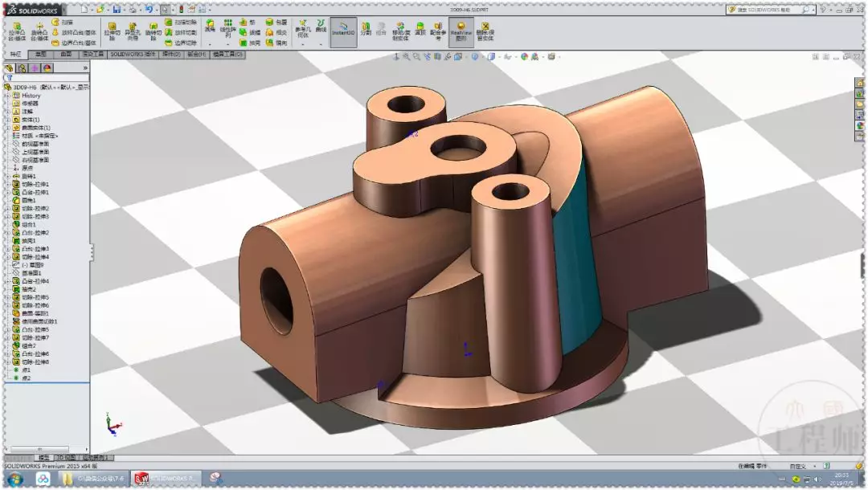Open the dropdown arrow under Curves
This screenshot has height=490, width=868.
(x=321, y=44)
